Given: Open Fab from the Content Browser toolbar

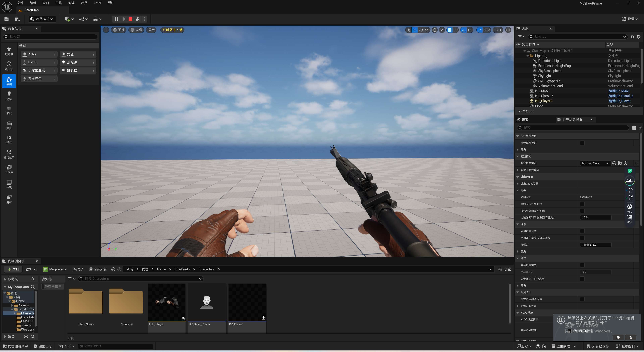Looking at the screenshot, I should [x=32, y=269].
